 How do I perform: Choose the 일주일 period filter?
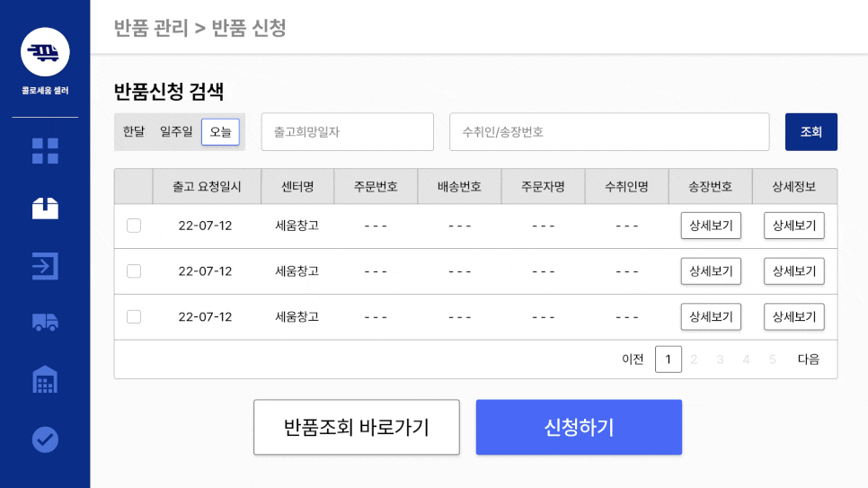click(x=176, y=132)
